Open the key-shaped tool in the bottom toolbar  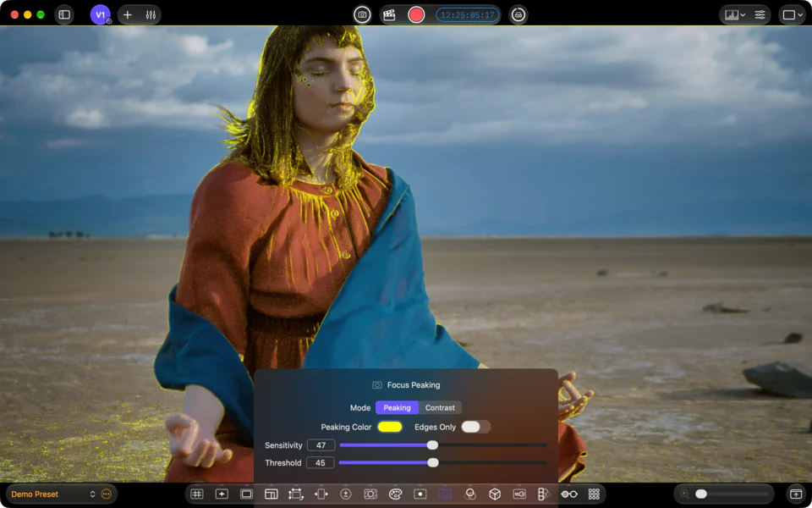[x=519, y=494]
